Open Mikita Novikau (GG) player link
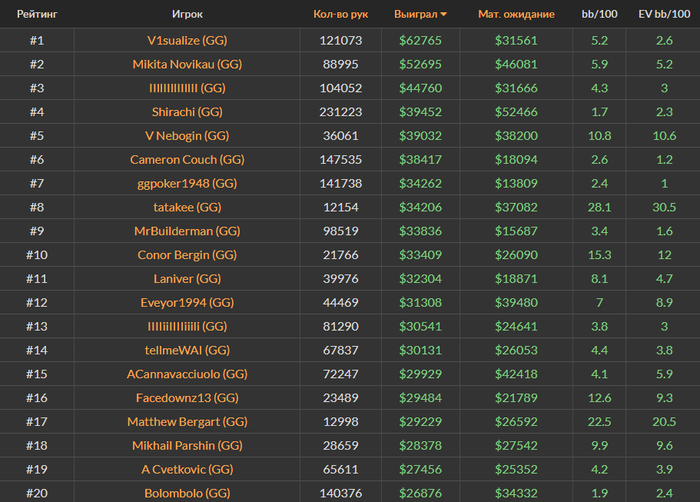Screen dimensions: 700x502 coord(187,64)
